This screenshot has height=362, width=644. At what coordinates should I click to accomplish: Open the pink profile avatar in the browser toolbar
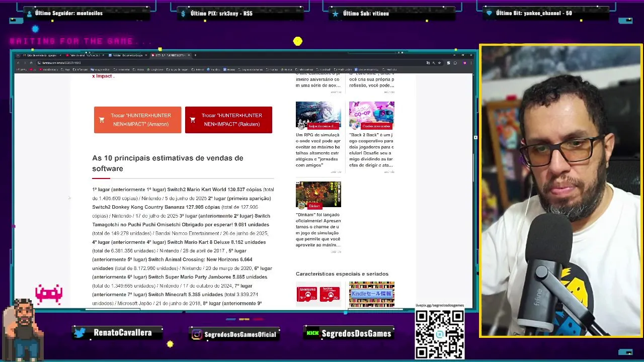465,63
